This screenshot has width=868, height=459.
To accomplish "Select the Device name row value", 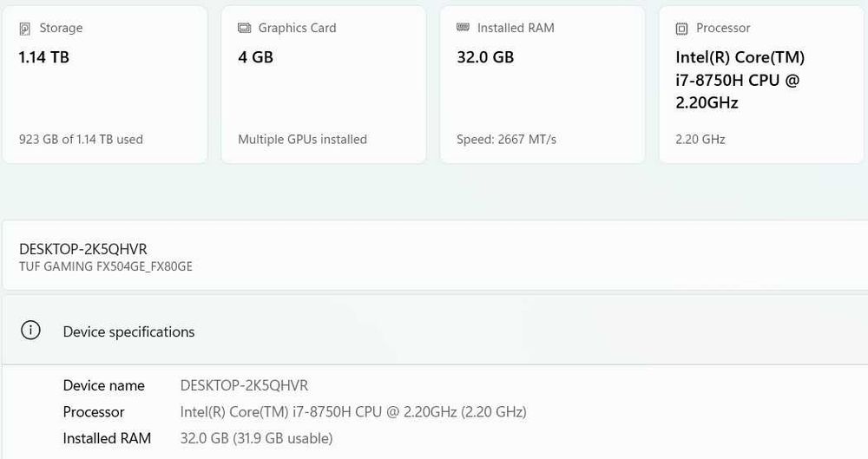I will pos(244,385).
